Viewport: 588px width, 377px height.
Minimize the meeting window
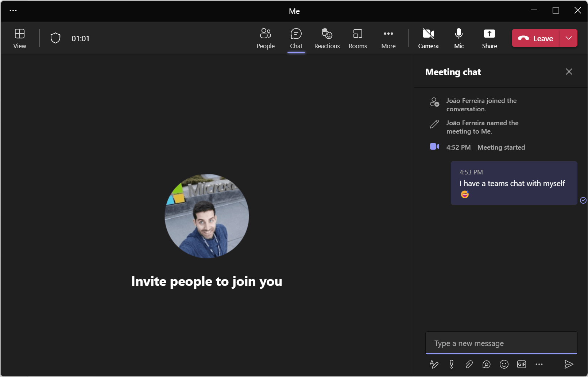click(x=534, y=10)
